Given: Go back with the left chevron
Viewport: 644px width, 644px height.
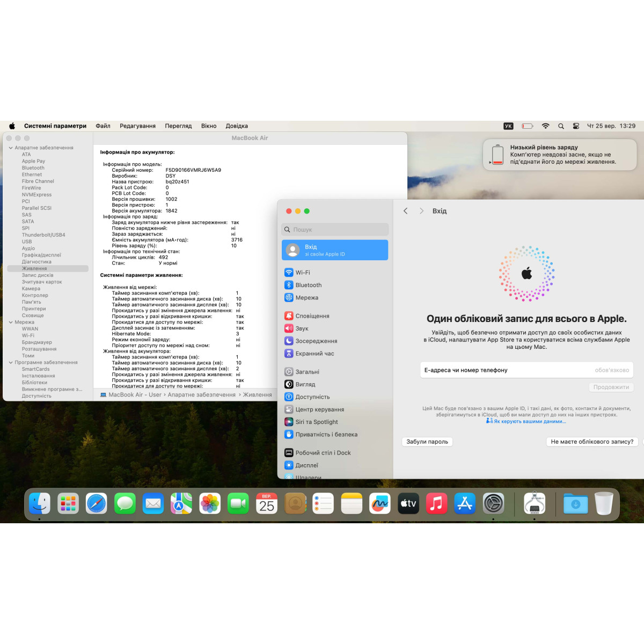Looking at the screenshot, I should (x=406, y=211).
